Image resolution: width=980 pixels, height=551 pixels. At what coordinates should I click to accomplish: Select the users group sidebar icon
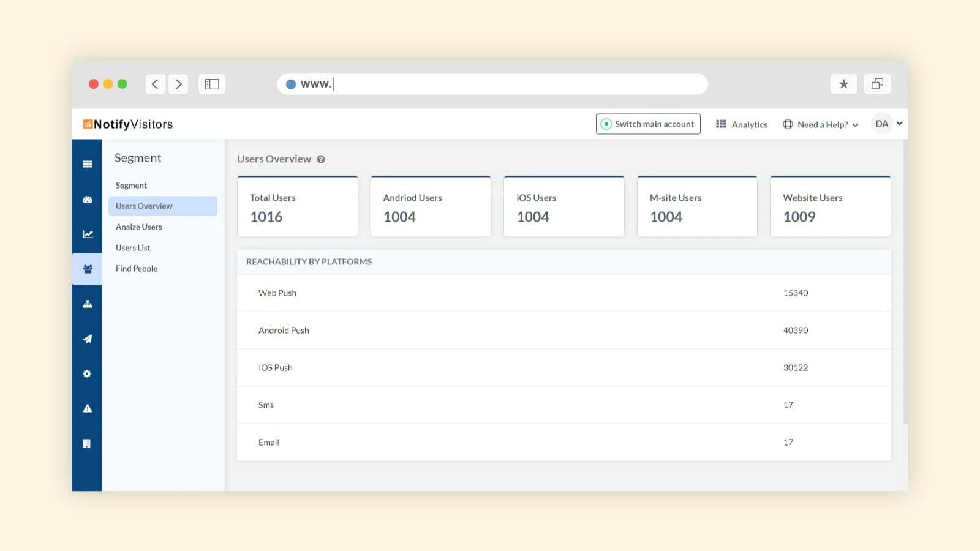[88, 269]
